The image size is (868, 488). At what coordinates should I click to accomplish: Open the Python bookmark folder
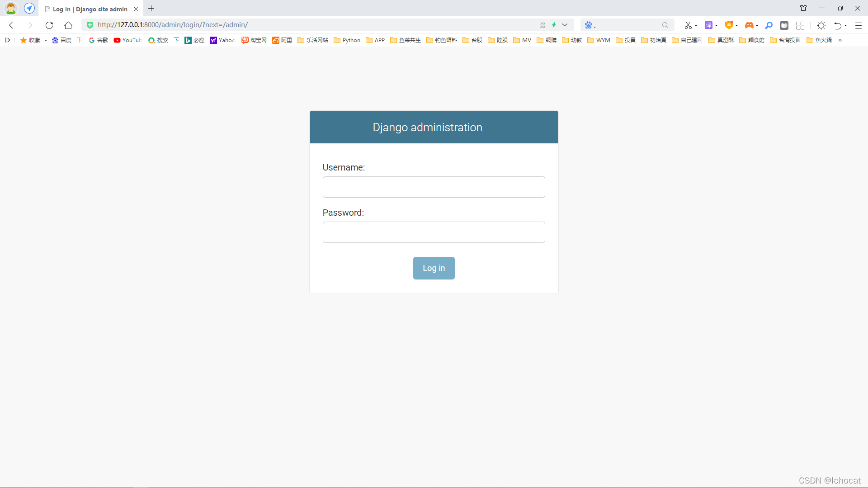(x=347, y=40)
